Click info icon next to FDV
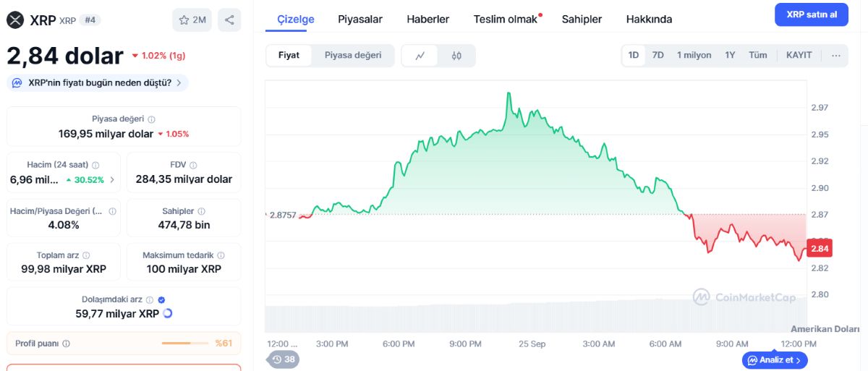 coord(193,166)
